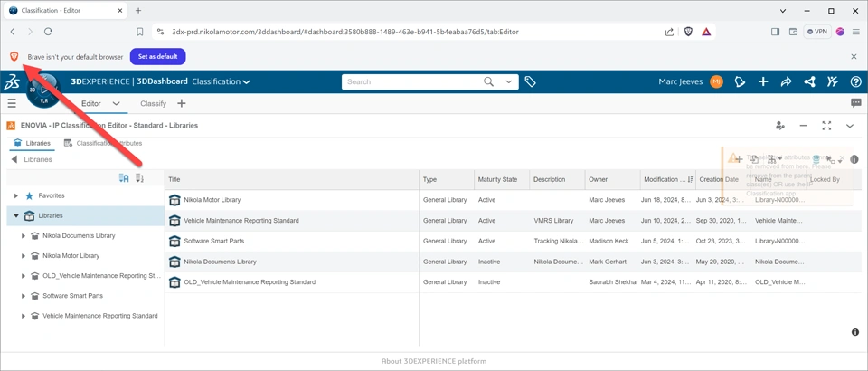Open the chat comment icon

[x=855, y=103]
